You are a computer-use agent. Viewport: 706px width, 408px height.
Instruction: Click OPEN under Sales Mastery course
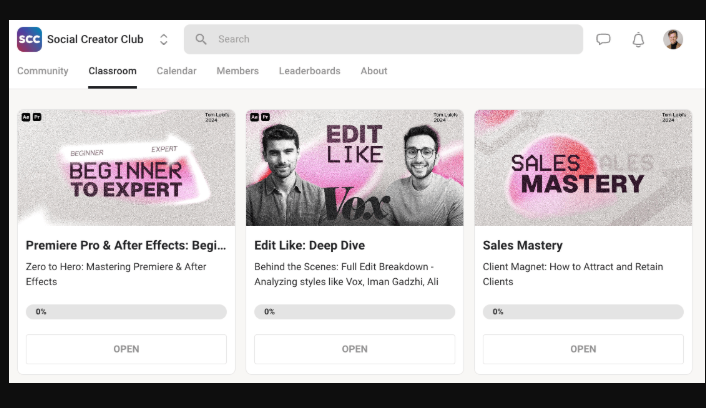pos(583,349)
